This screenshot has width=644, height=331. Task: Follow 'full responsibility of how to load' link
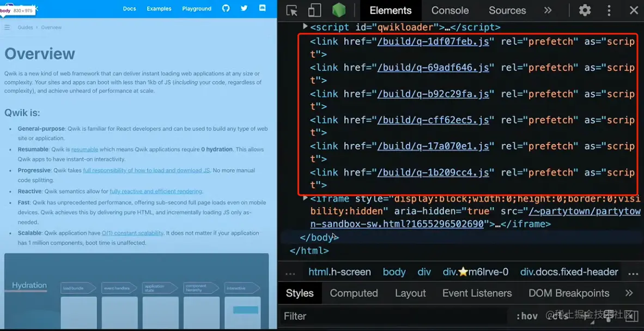[x=147, y=170]
